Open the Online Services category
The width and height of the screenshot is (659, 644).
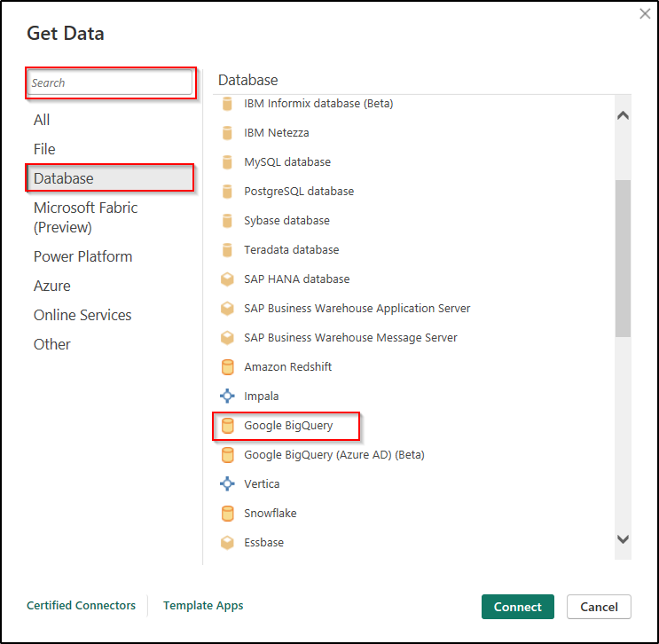(82, 315)
